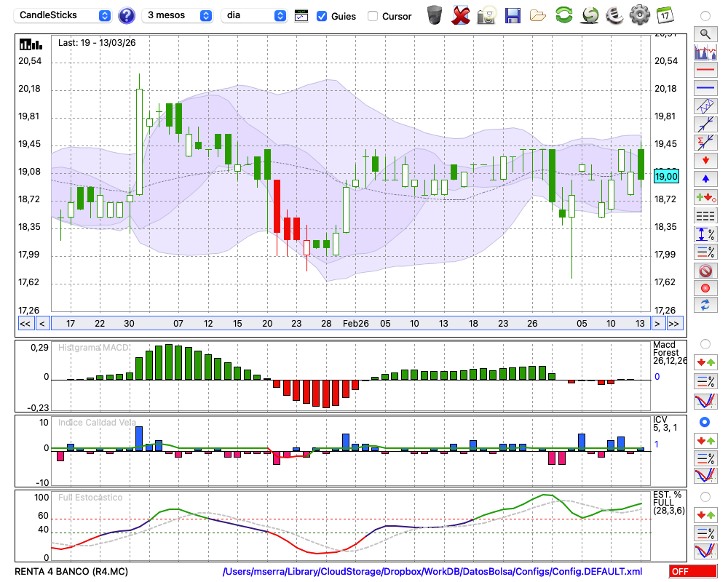Expand the '3 mesos' period dropdown
The image size is (728, 582).
pyautogui.click(x=178, y=15)
